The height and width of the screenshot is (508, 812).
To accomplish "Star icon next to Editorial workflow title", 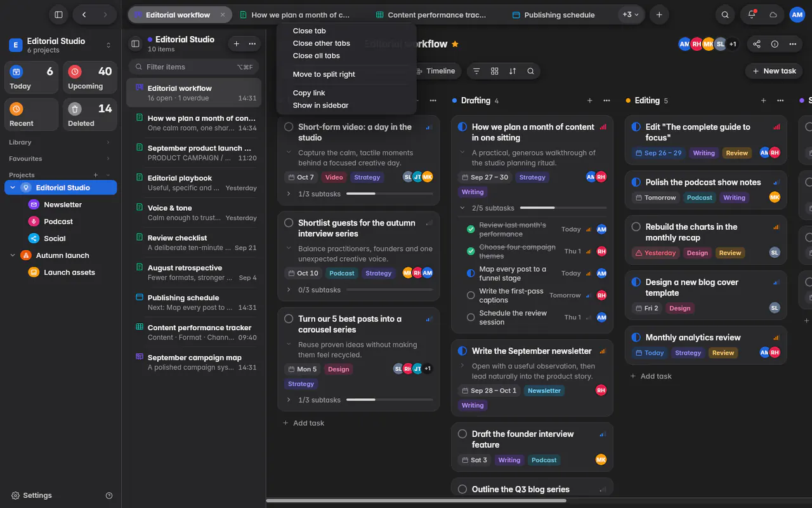I will (455, 44).
